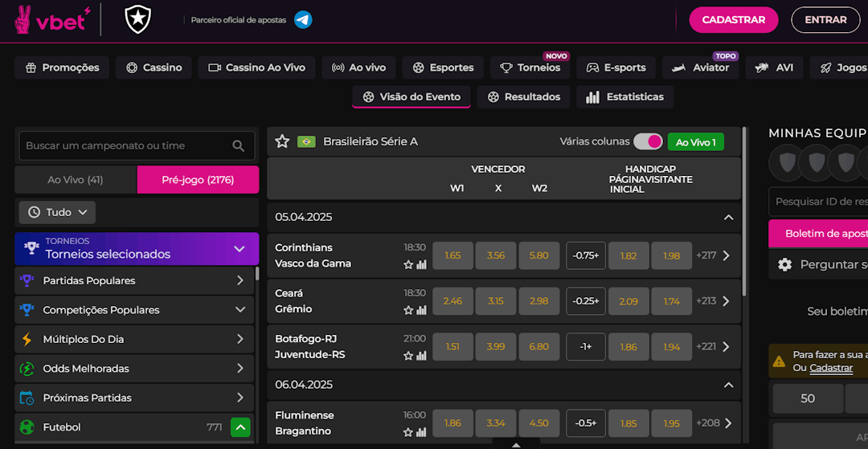The image size is (868, 449).
Task: Click the vbet logo
Action: coord(52,20)
